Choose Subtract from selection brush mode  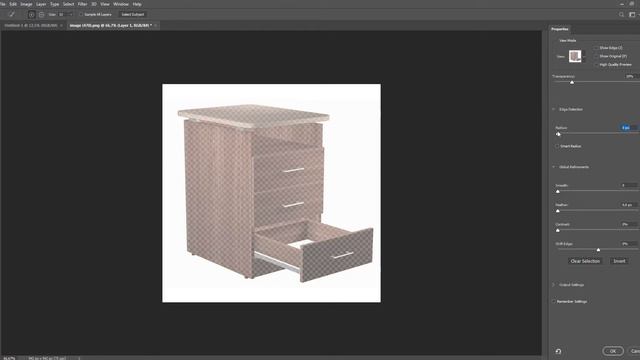click(41, 14)
